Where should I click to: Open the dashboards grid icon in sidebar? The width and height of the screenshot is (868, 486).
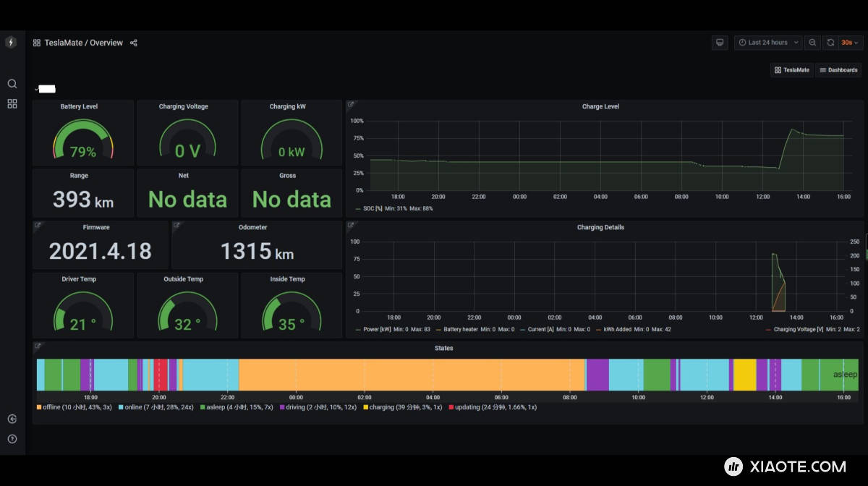[x=12, y=104]
